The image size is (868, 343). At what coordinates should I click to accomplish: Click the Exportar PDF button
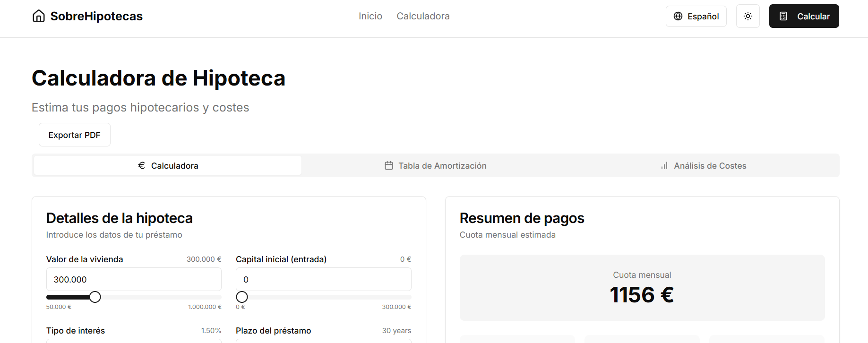tap(75, 135)
